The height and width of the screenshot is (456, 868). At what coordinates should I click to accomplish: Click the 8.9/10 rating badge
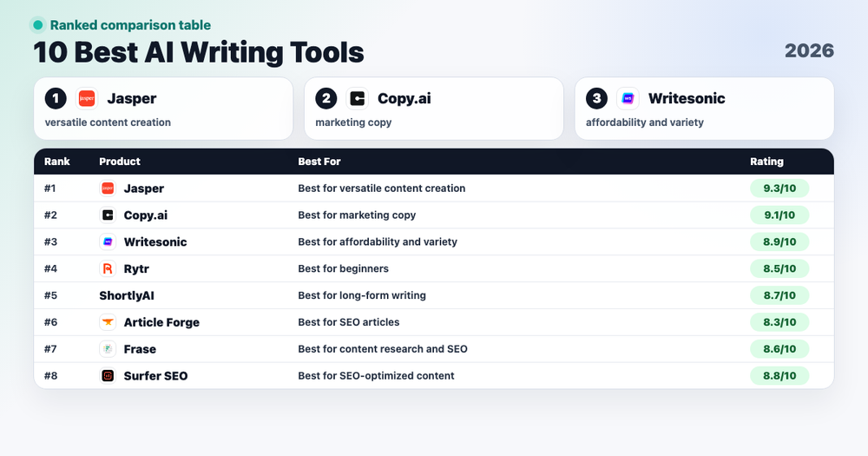tap(779, 241)
